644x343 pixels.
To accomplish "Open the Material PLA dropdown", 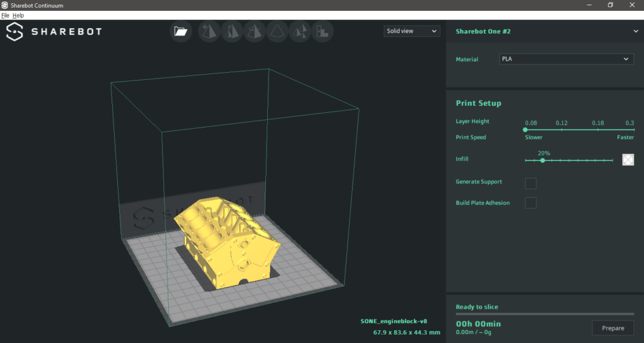I will (x=566, y=59).
